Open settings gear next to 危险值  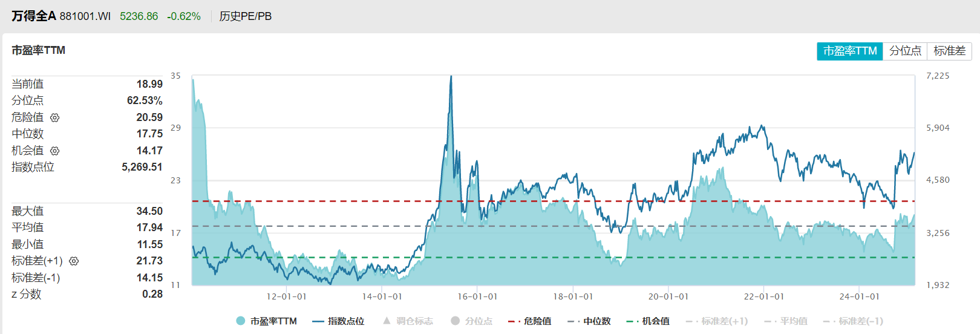[x=54, y=117]
